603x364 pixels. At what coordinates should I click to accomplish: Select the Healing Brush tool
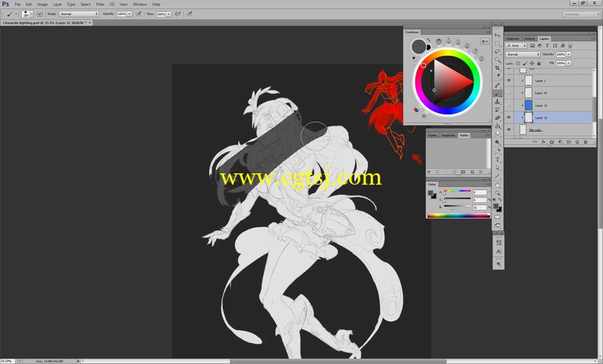pos(497,85)
